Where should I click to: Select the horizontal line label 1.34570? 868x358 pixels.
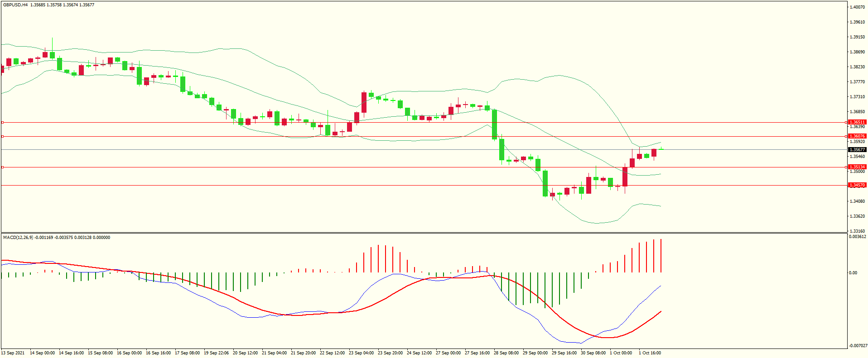tap(857, 185)
